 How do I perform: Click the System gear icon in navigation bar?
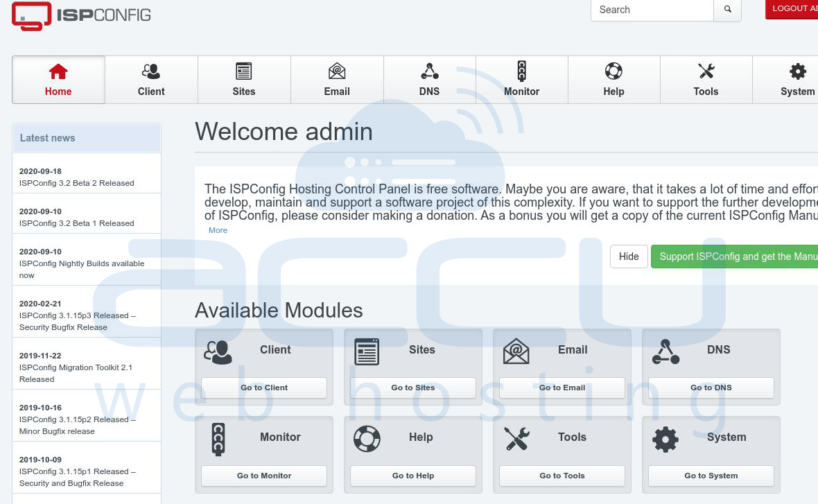pos(798,71)
